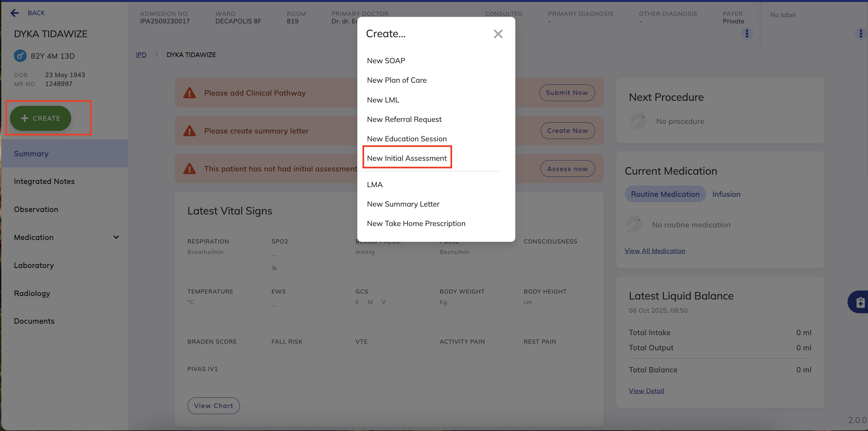Click the View All Medication link
Viewport: 868px width, 431px height.
click(655, 251)
